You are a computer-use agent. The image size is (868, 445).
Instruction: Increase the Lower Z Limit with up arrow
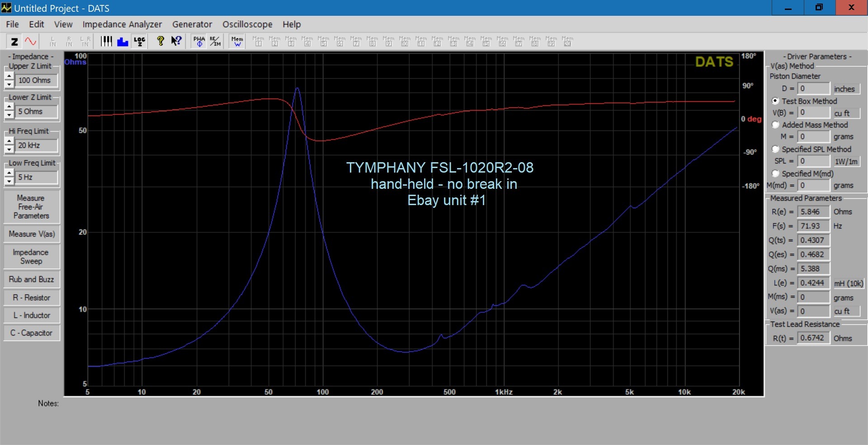[x=9, y=107]
